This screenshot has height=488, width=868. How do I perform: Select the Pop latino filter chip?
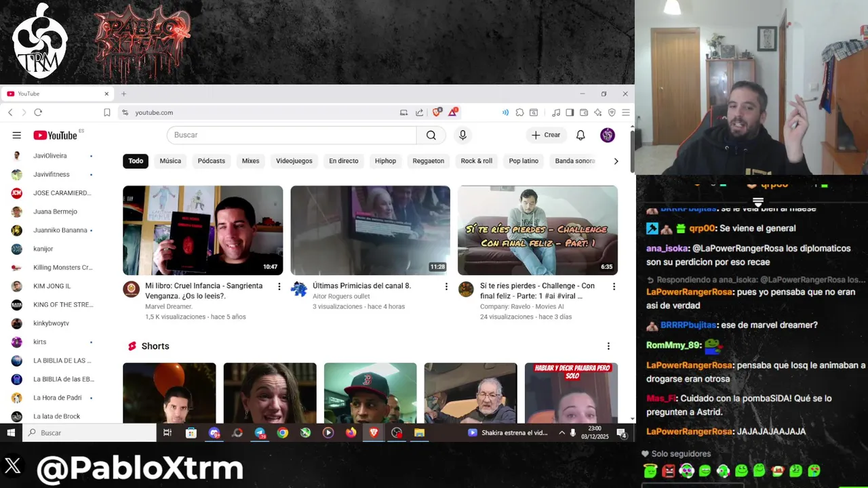524,161
